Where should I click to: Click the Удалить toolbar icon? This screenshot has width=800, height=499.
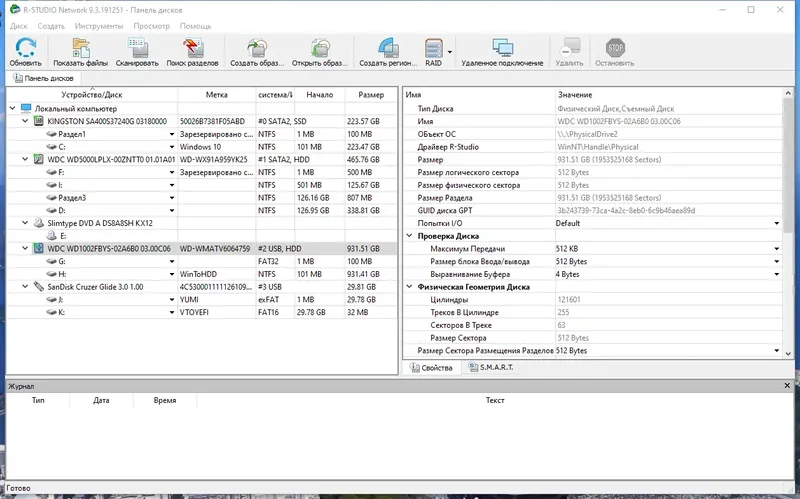pyautogui.click(x=569, y=47)
